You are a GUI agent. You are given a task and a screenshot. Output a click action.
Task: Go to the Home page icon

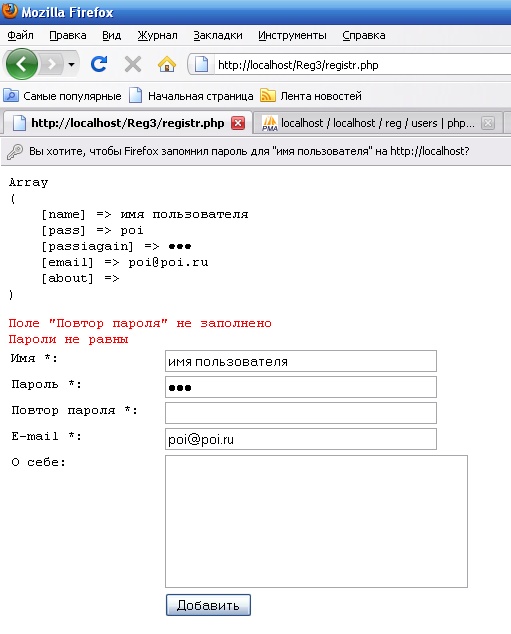[x=167, y=64]
